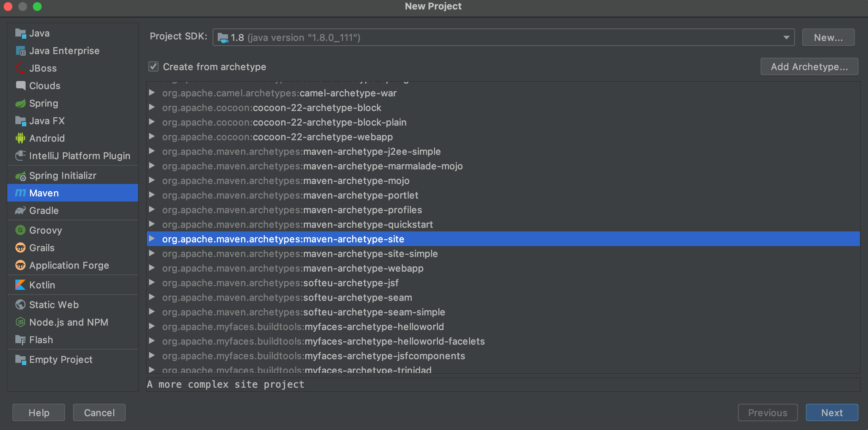
Task: Expand cocoon-22-archetype-block node
Action: 152,108
